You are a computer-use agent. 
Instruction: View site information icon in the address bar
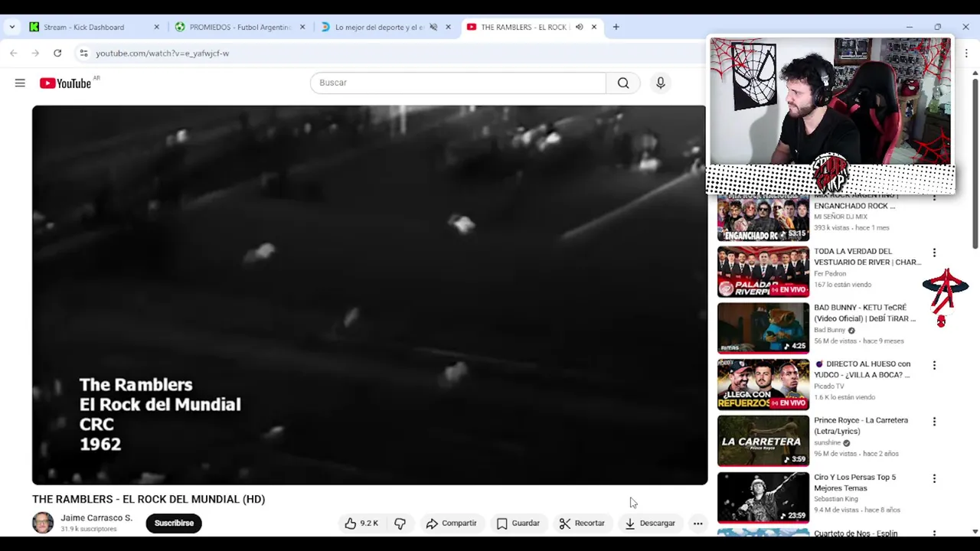[83, 53]
